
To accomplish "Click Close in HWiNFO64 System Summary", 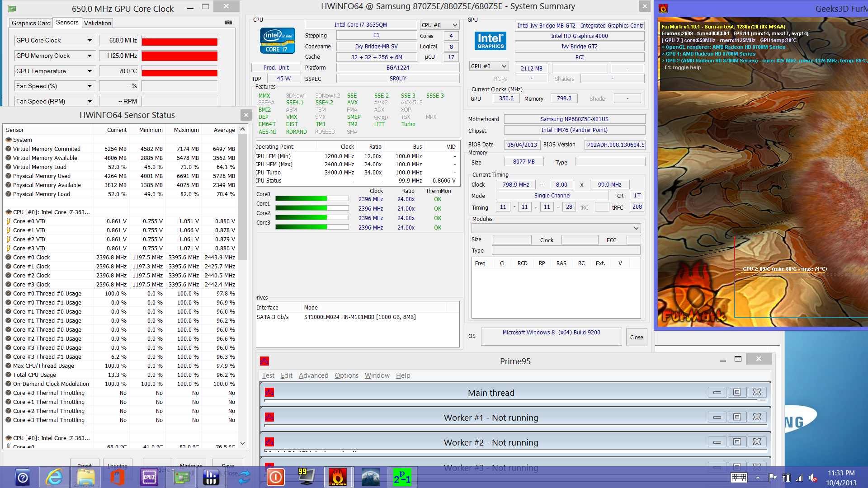I will coord(637,337).
